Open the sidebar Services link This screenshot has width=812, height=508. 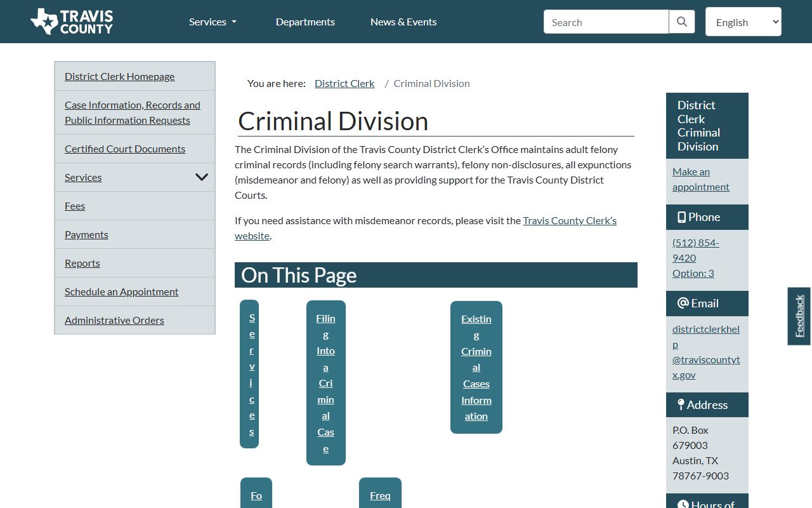[x=83, y=177]
